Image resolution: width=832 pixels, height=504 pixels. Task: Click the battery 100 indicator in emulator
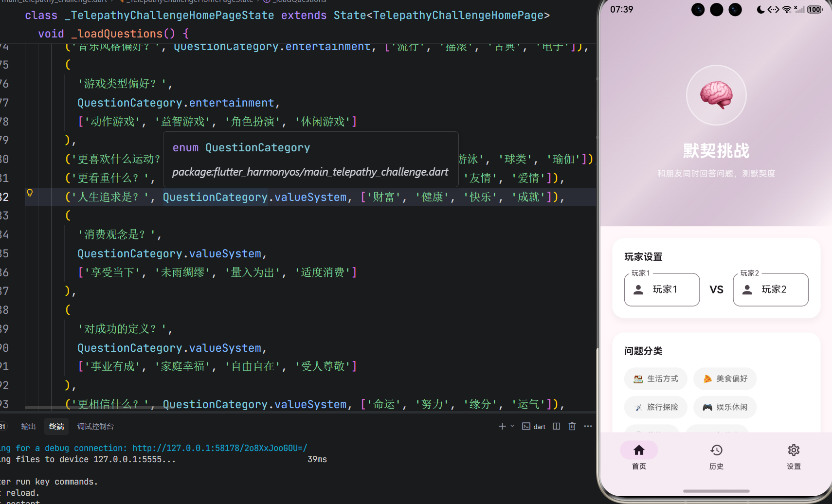(x=814, y=9)
